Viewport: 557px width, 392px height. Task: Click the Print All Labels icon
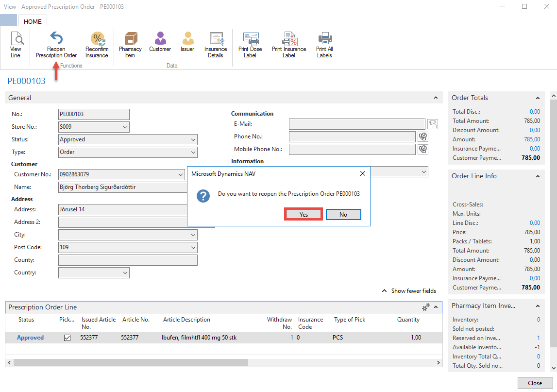click(324, 40)
